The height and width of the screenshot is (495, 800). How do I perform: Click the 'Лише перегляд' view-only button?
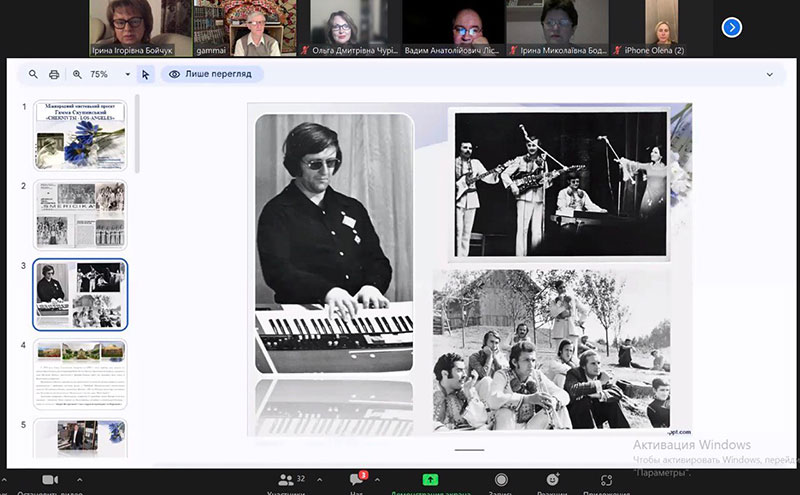click(212, 74)
